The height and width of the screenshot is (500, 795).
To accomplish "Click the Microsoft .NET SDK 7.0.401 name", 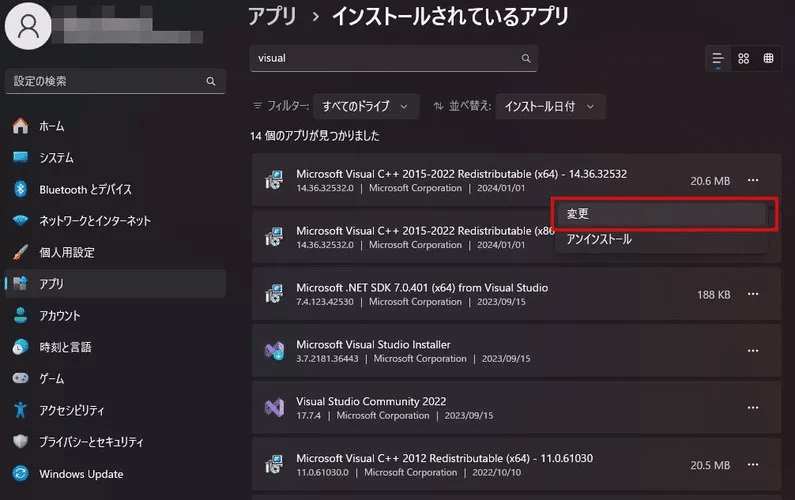I will [422, 288].
